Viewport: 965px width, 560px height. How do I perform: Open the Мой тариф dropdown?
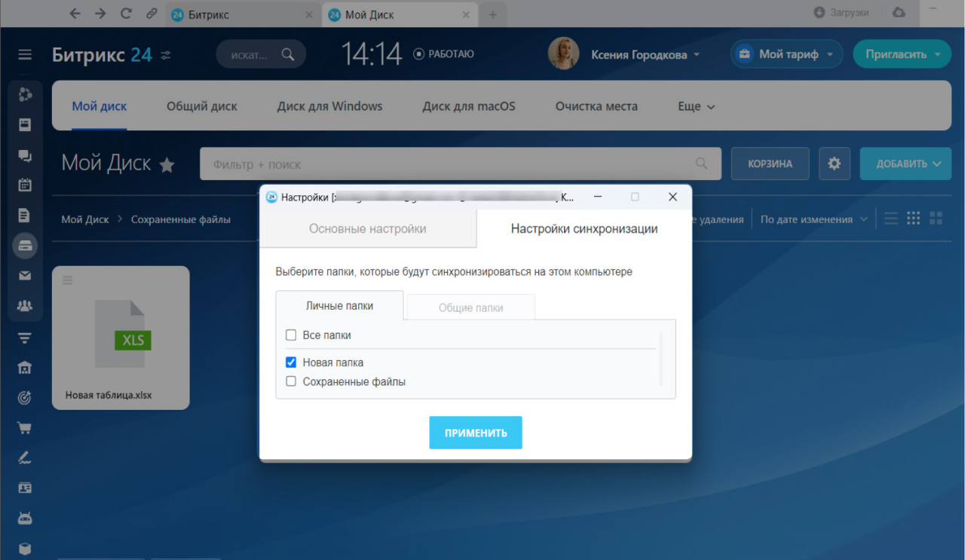tap(787, 54)
